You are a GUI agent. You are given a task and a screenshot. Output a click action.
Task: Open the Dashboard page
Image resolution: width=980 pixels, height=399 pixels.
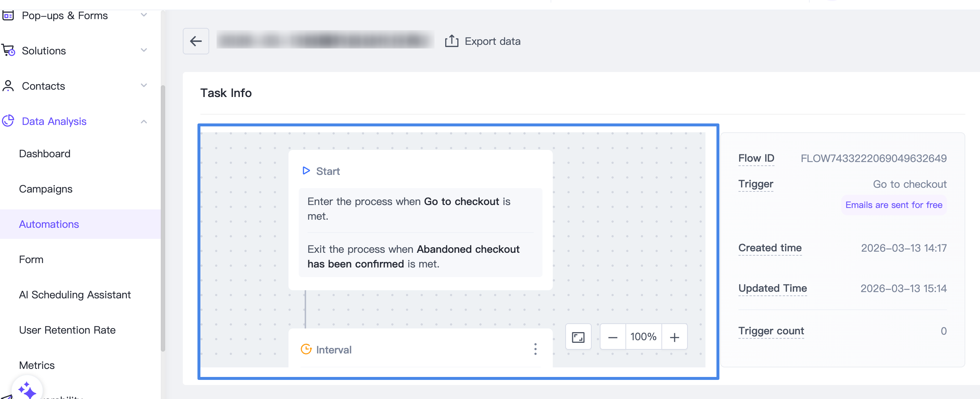coord(44,154)
